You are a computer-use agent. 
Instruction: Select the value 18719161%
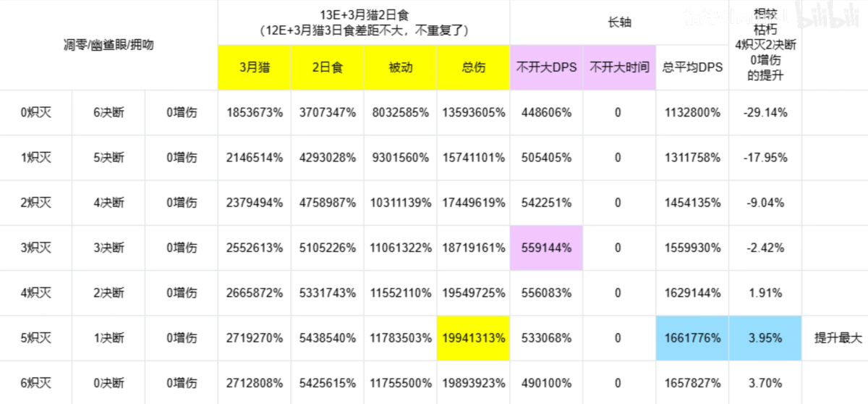click(474, 248)
